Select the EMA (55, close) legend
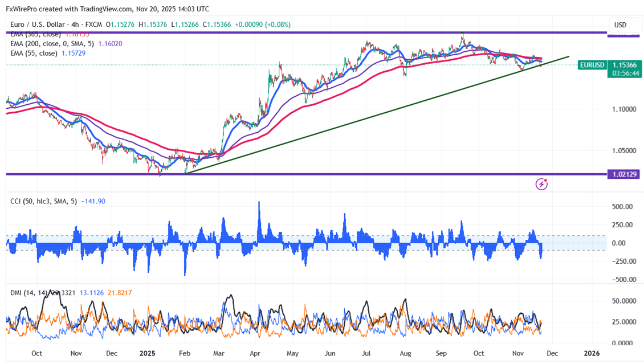644x364 pixels. tap(34, 54)
